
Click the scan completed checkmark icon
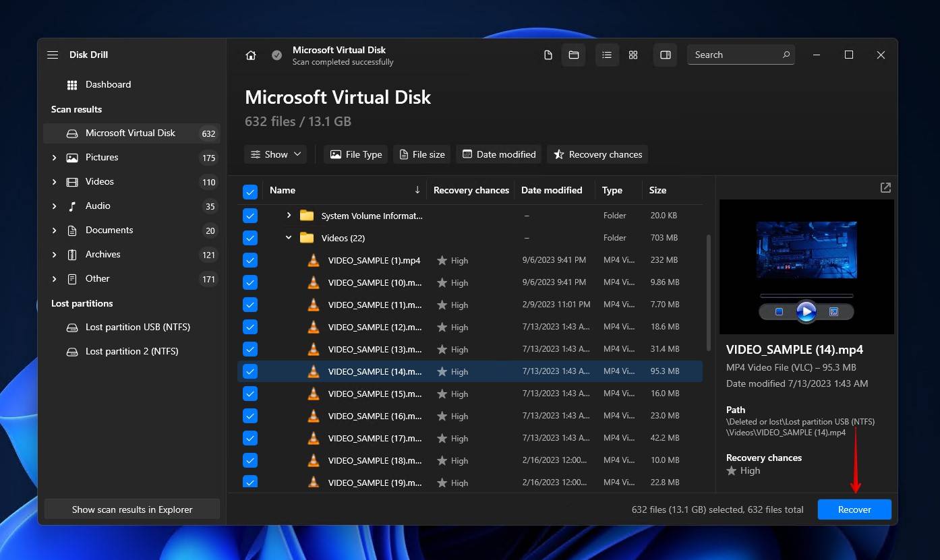click(276, 55)
